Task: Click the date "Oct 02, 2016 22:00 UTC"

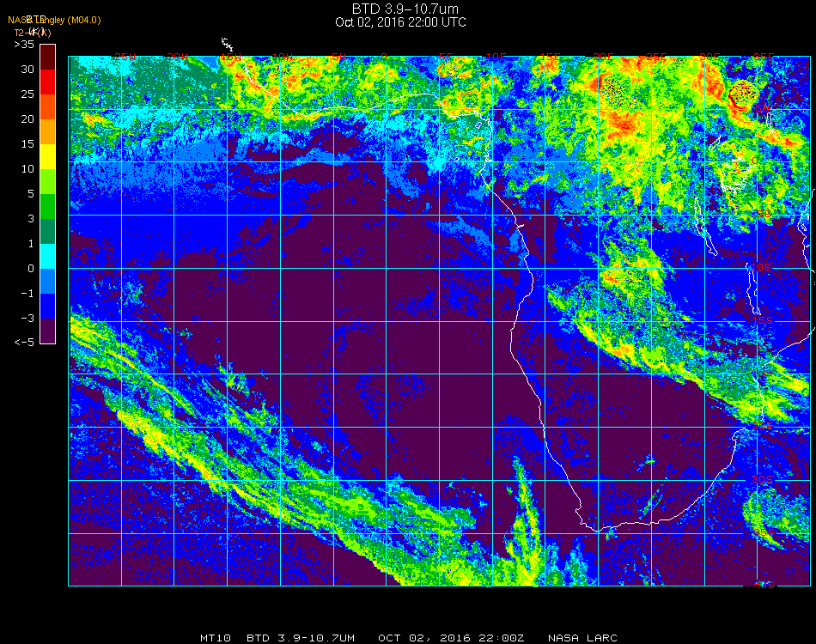Action: point(401,22)
